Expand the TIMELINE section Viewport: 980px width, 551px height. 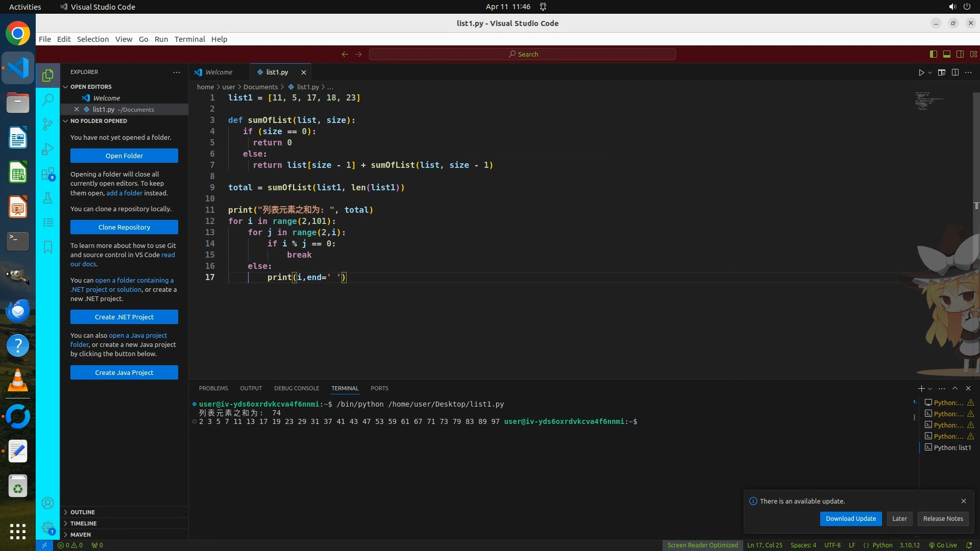tap(83, 523)
